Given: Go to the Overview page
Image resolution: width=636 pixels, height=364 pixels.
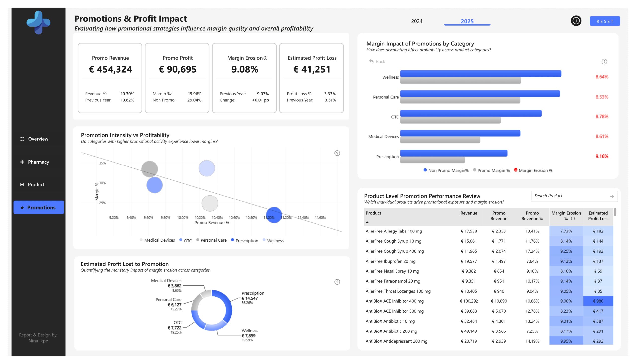Looking at the screenshot, I should point(38,139).
